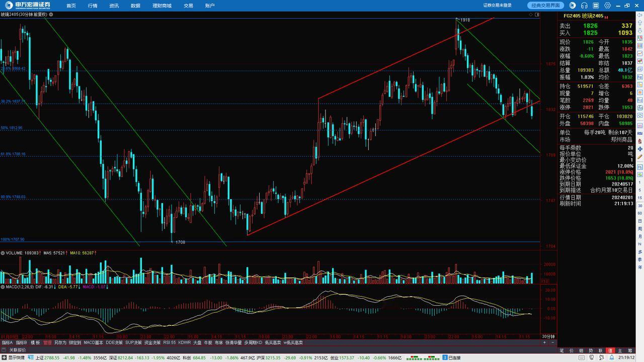Select the 筹 tab under the quote panel
The height and width of the screenshot is (362, 644).
point(630,350)
